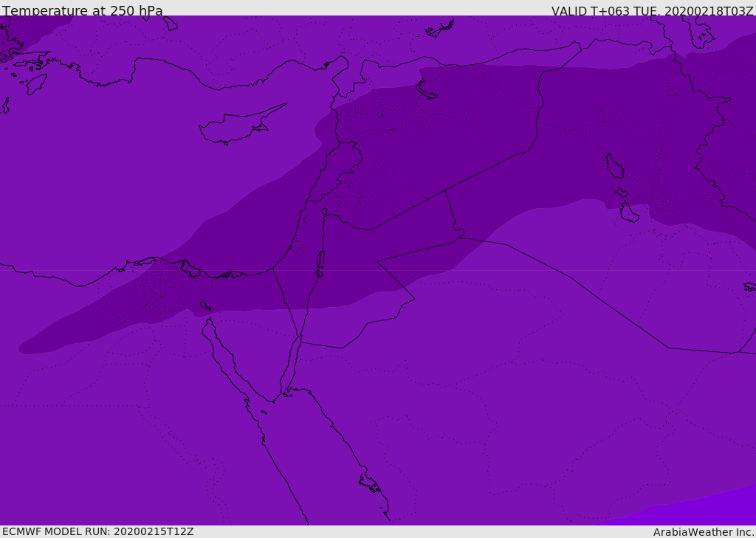
Task: Click the Cyprus island outline on map
Action: [242, 125]
